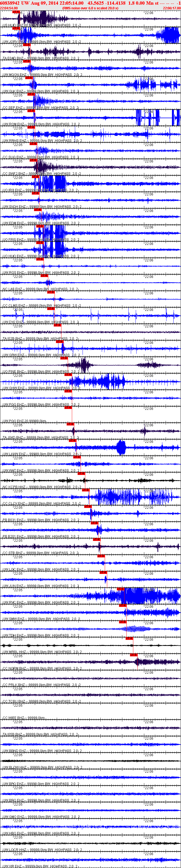This screenshot has height=868, width=181.
Task: Select the UW LOCR HHZ station label
Action: [x=14, y=850]
